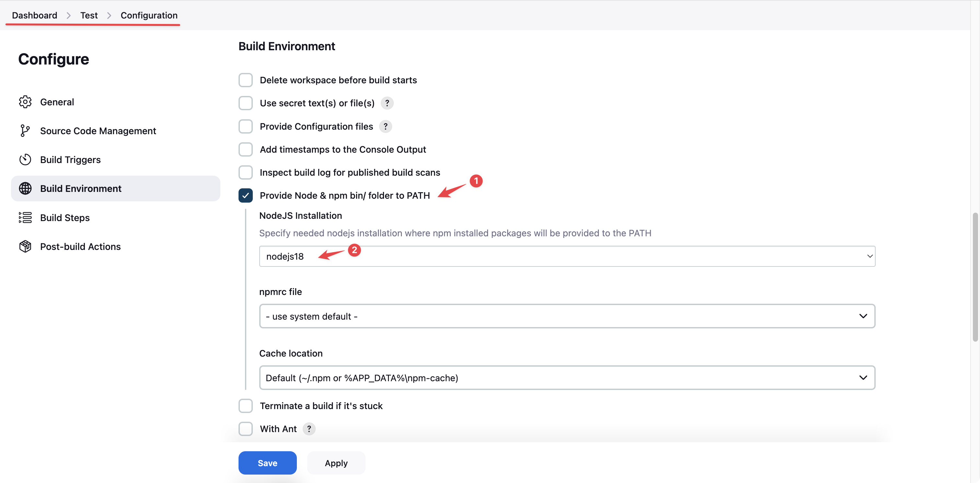Open the NodeJS Installation nodejs18 dropdown
The height and width of the screenshot is (483, 980).
tap(567, 256)
